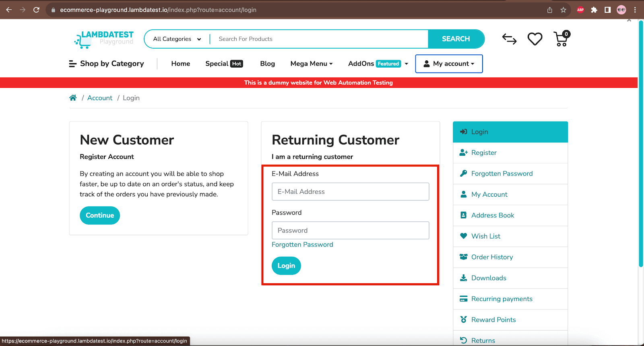Click the Downloads arrow icon
The image size is (644, 346).
pyautogui.click(x=464, y=278)
